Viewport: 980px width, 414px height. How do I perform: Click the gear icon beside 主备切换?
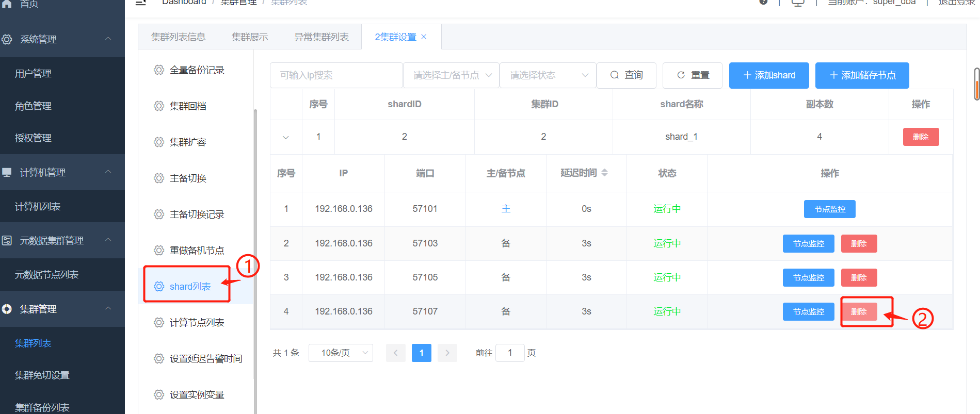pos(159,178)
